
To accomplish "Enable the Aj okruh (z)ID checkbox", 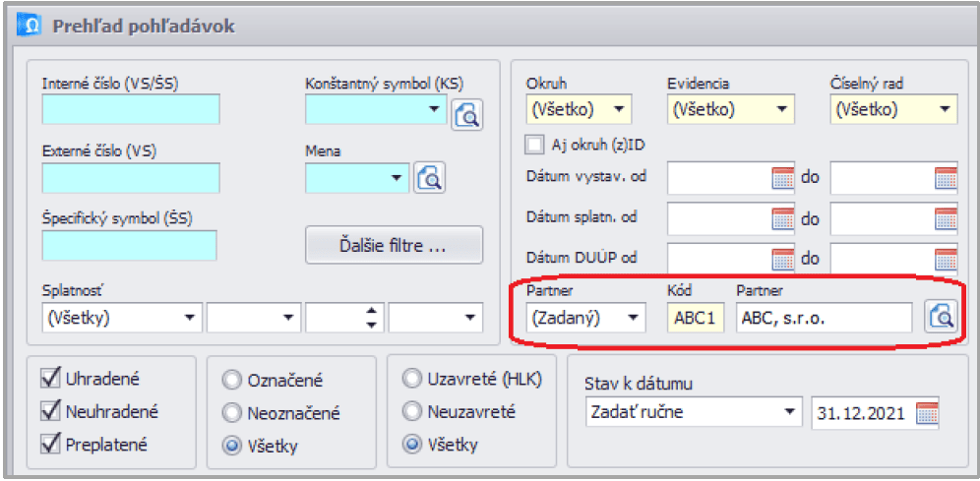I will coord(534,145).
